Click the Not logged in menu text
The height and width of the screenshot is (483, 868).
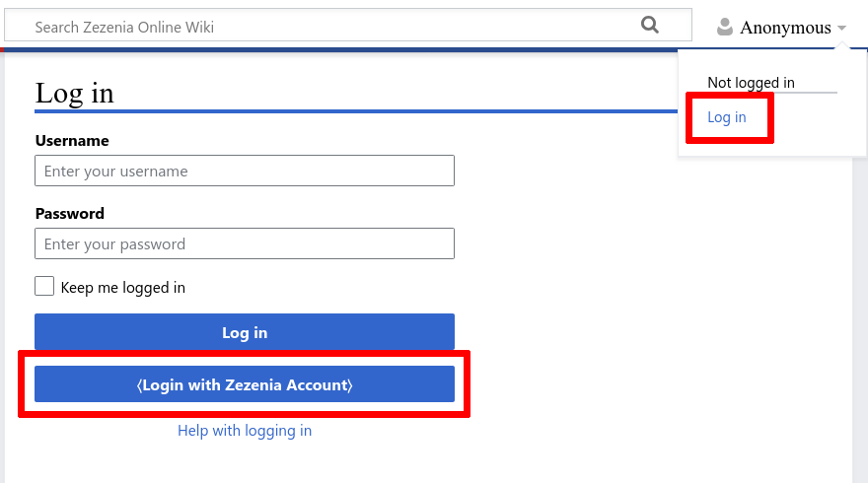click(751, 83)
